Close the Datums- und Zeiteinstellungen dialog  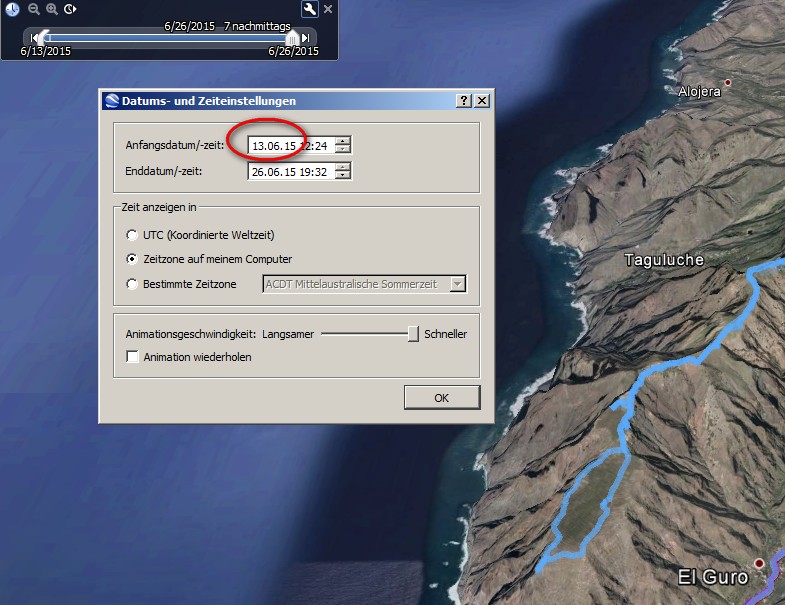[482, 101]
